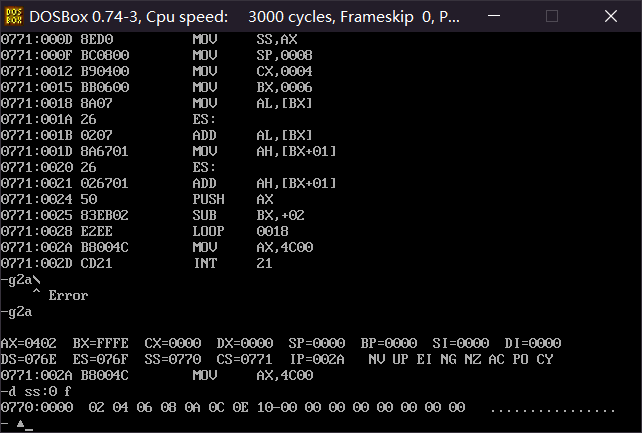
Task: Minimize the DOSBox window
Action: coord(494,16)
